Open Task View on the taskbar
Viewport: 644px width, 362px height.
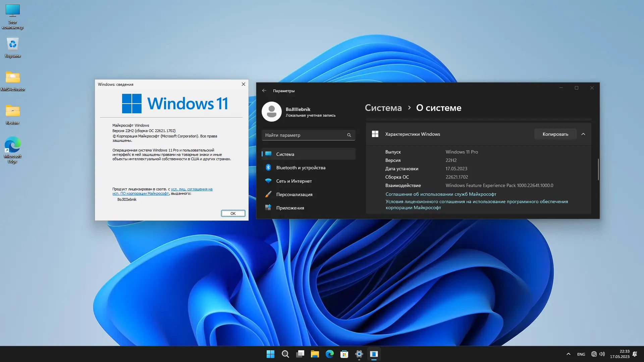coord(300,354)
